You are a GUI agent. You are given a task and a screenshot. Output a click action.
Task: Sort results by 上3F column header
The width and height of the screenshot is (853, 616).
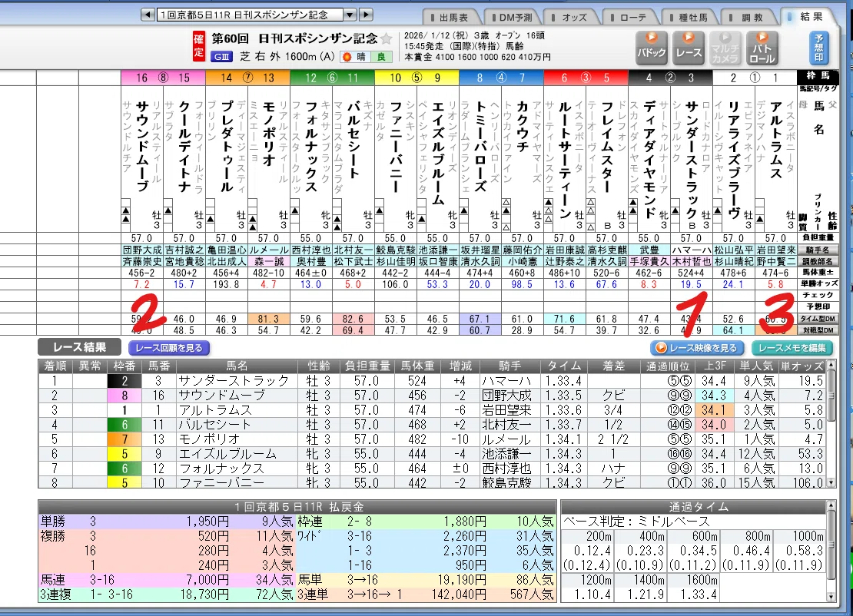click(x=714, y=366)
